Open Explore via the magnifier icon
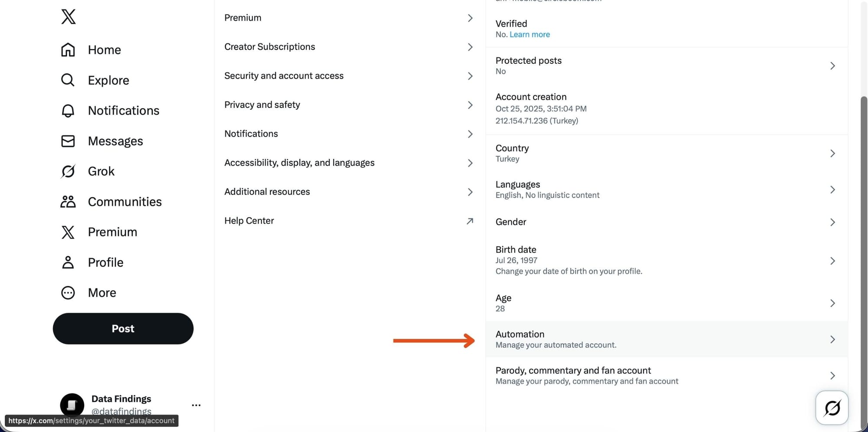The width and height of the screenshot is (868, 432). click(68, 80)
